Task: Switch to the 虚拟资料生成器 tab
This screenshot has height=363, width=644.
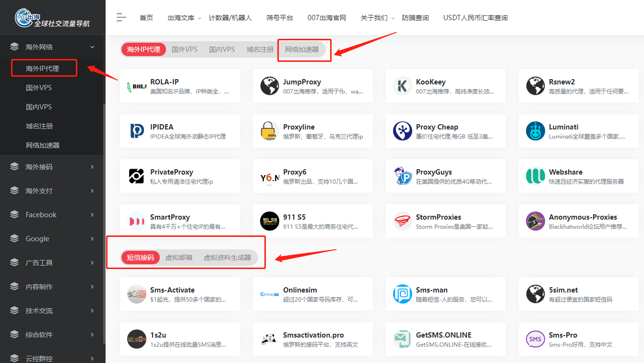Action: click(227, 258)
